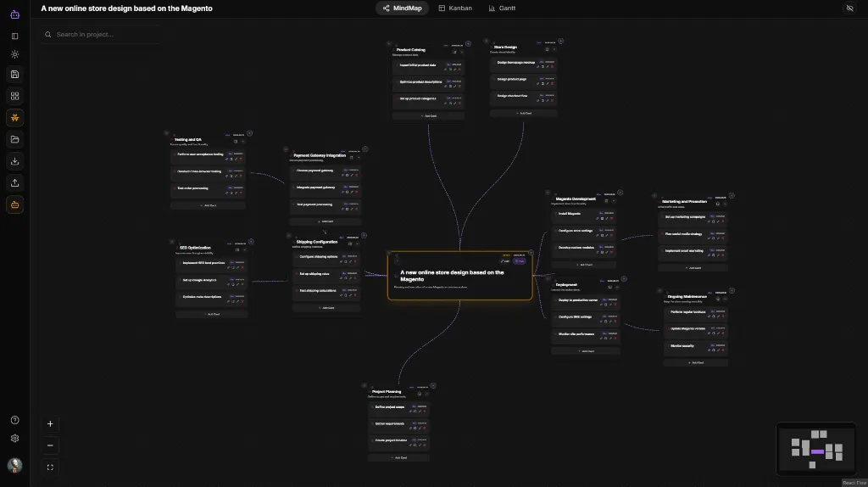Click the save floppy disk icon
The image size is (868, 487).
(15, 75)
